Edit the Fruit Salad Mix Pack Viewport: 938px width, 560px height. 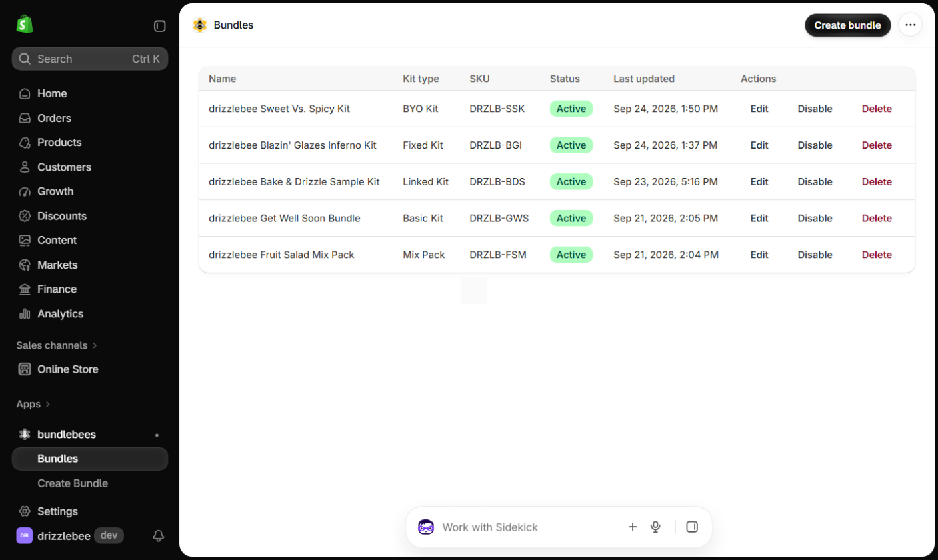coord(759,255)
